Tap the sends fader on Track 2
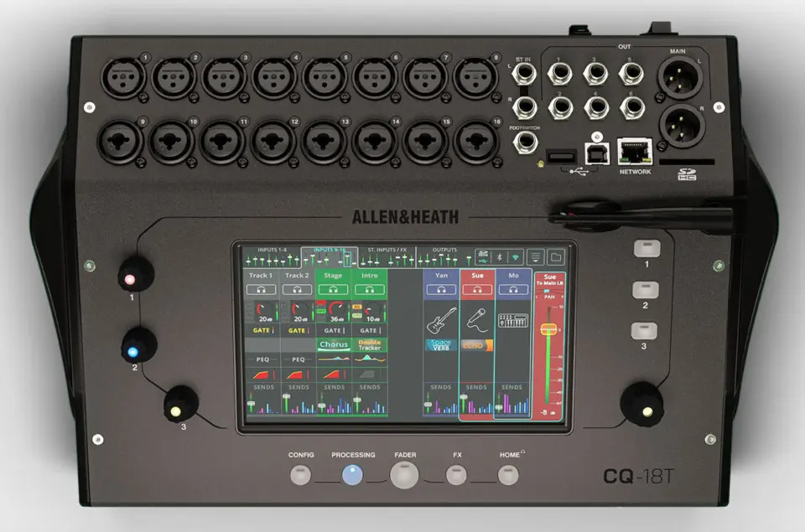Image resolution: width=805 pixels, height=532 pixels. pos(287,397)
